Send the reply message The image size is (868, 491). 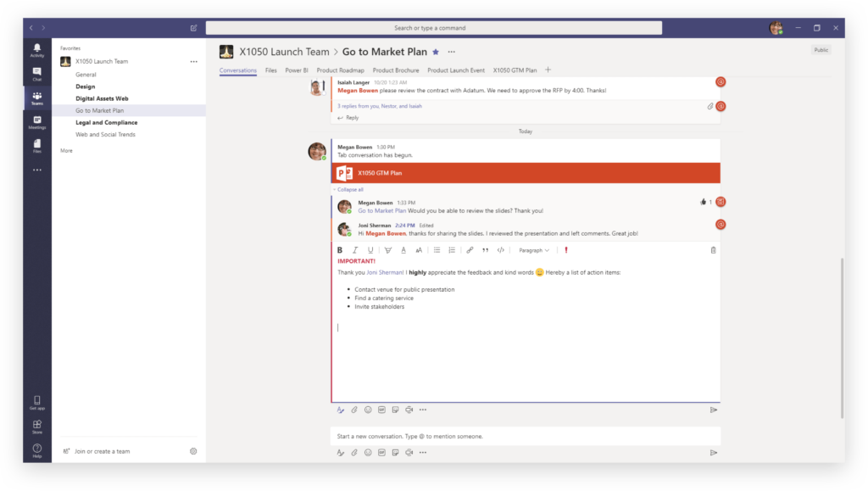coord(714,410)
